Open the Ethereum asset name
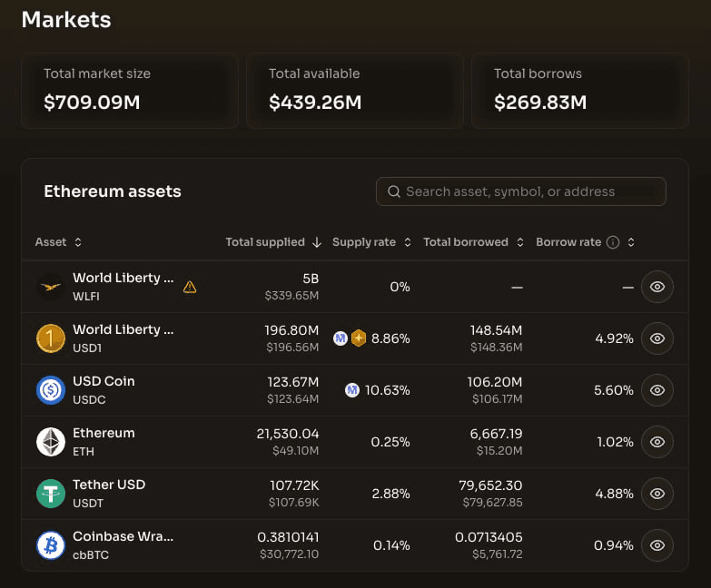 point(104,433)
